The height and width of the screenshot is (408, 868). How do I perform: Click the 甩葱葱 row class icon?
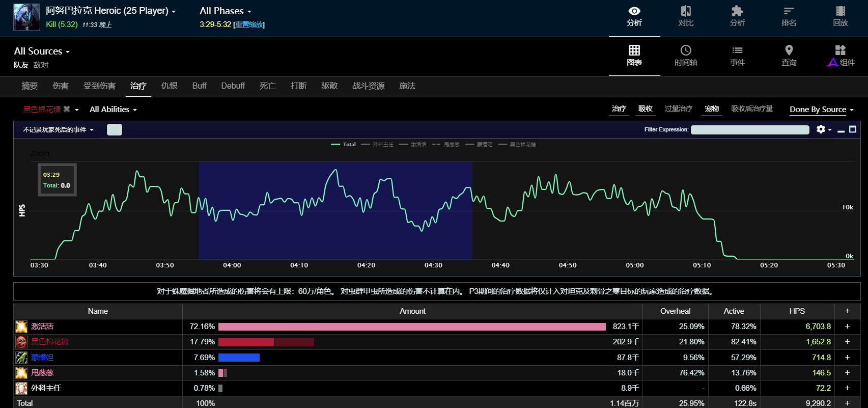tap(21, 373)
